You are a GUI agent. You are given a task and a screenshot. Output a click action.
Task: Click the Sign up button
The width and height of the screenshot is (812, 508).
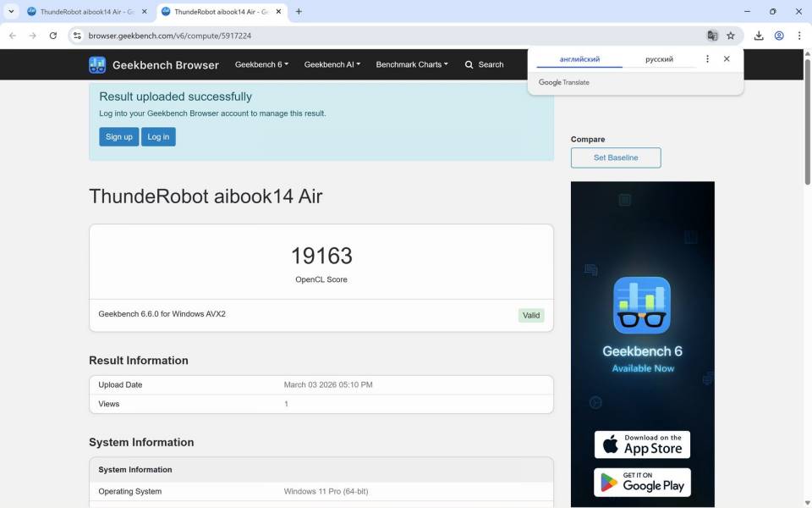click(x=118, y=136)
